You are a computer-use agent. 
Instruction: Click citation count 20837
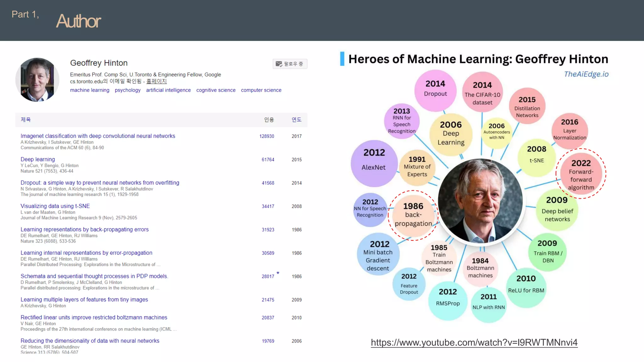[x=268, y=318]
